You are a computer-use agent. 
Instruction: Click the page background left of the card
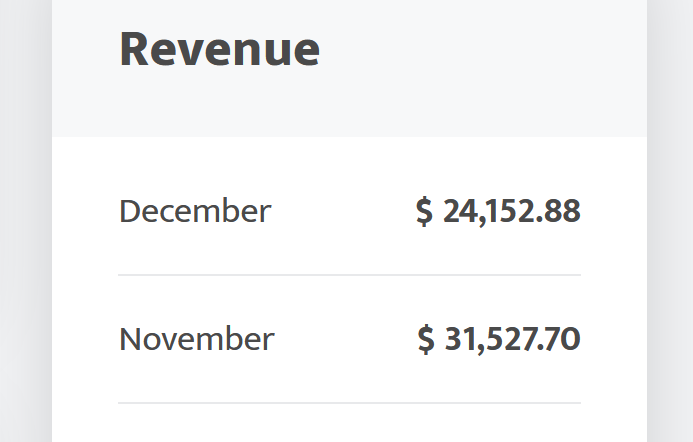24,220
